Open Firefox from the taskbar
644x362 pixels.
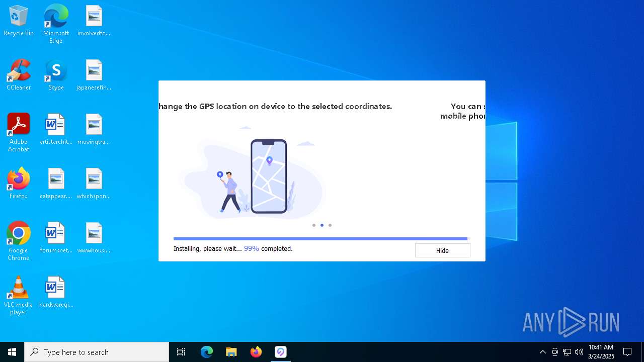(x=256, y=352)
